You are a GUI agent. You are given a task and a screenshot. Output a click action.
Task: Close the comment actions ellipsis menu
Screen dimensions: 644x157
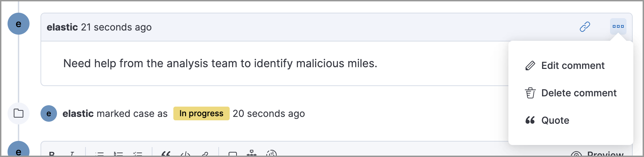[618, 26]
